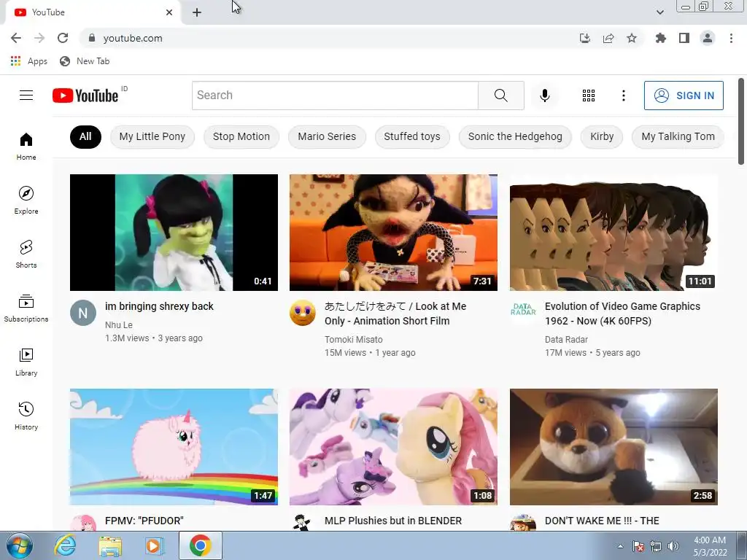
Task: Open the Tomoki Misato channel avatar
Action: tap(303, 313)
